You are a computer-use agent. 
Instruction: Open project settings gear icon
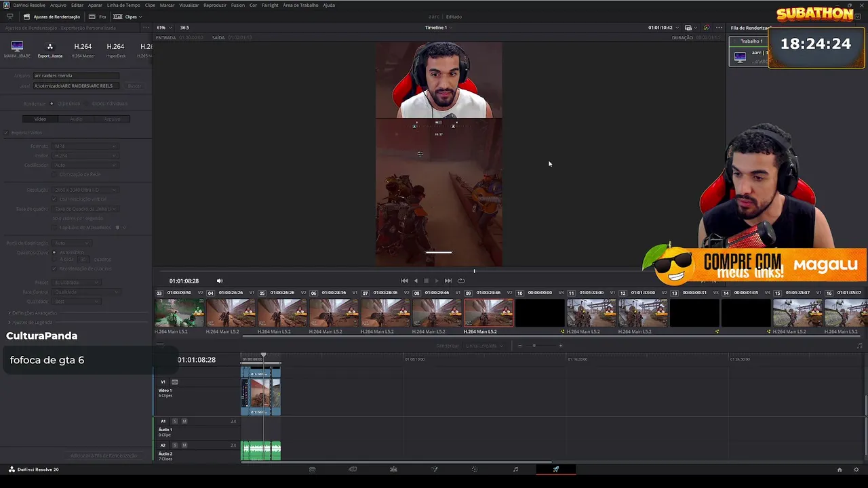857,469
